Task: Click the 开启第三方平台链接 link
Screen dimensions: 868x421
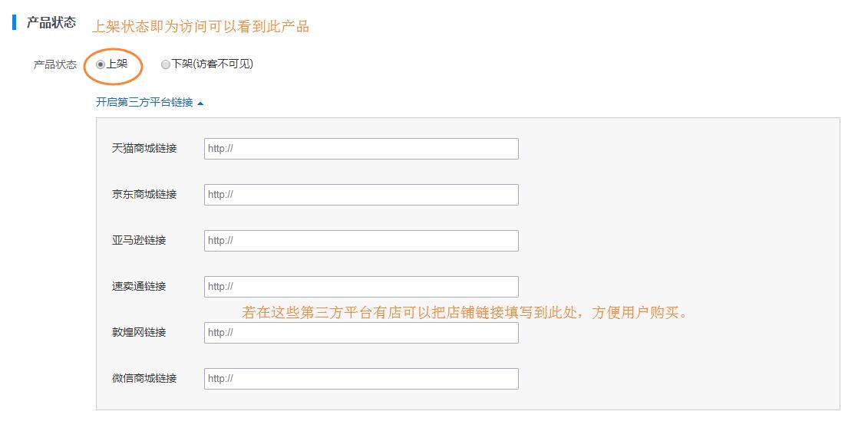Action: tap(144, 102)
